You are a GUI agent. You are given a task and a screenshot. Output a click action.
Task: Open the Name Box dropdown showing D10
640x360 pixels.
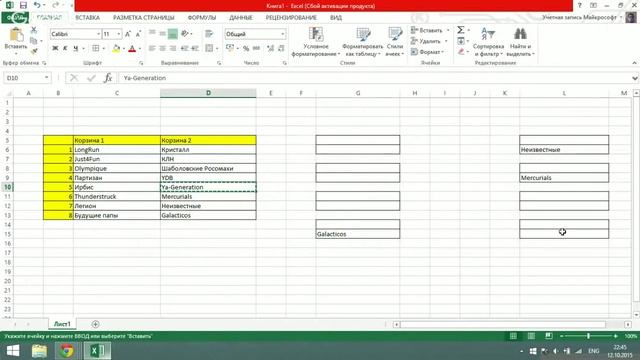47,78
